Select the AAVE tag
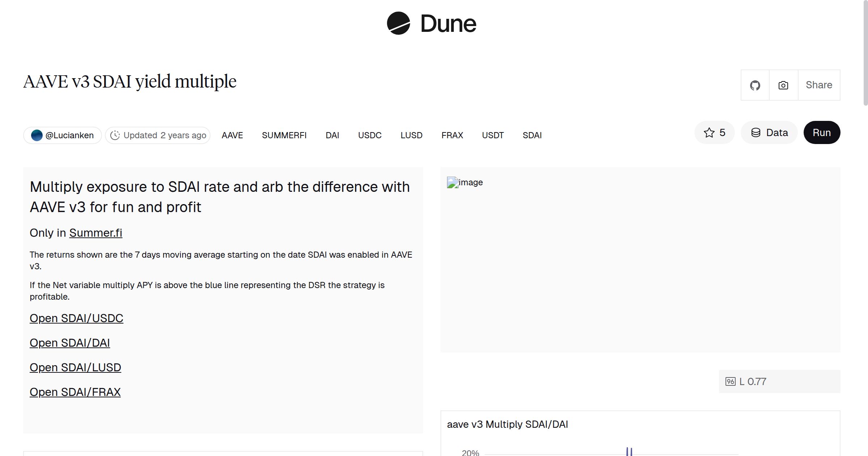868x456 pixels. click(x=232, y=135)
